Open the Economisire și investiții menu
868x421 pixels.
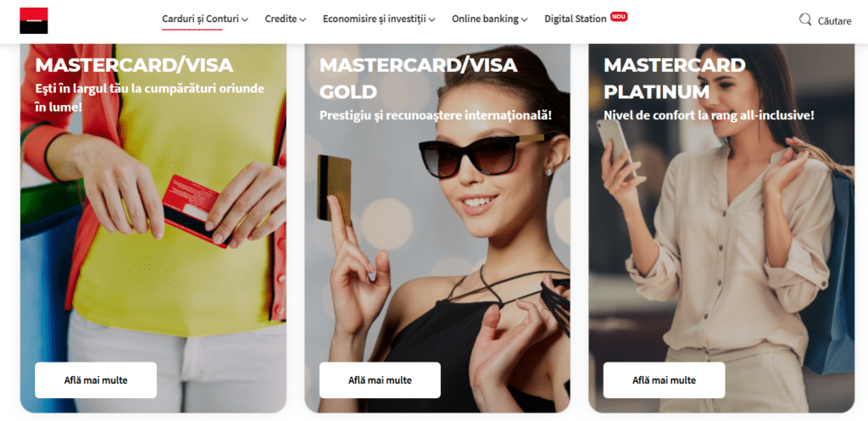coord(374,19)
